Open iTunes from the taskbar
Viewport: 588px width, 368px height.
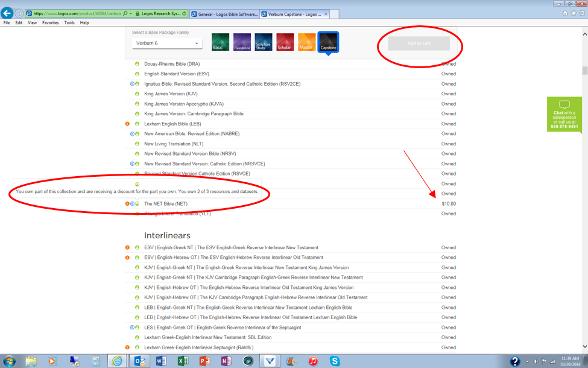tap(313, 361)
